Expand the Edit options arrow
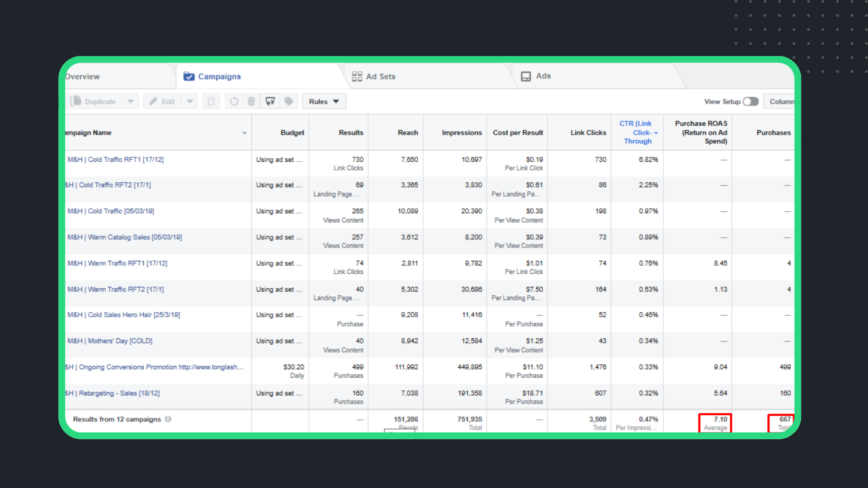This screenshot has width=868, height=488. 190,102
